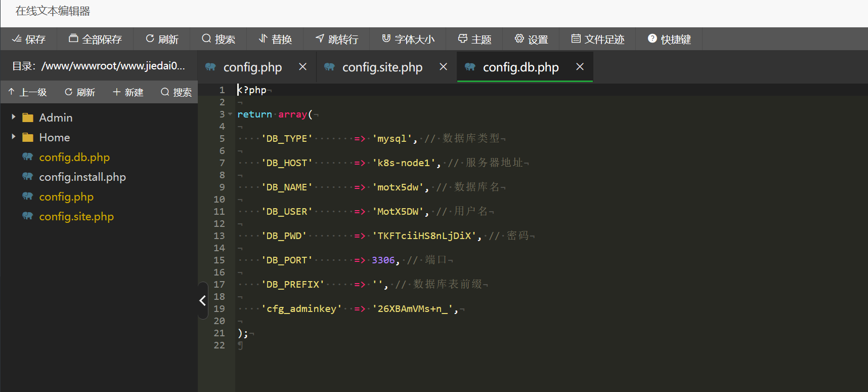
Task: Open the theme (主题) selector
Action: click(474, 39)
